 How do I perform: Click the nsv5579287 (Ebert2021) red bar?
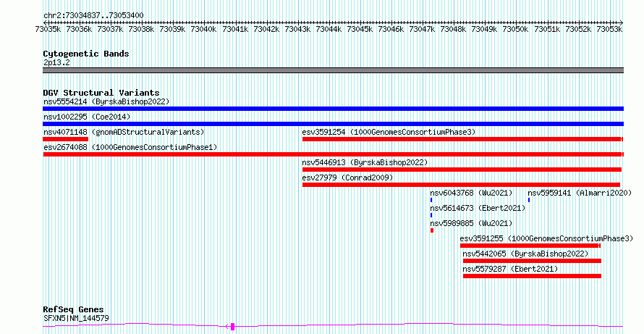(x=532, y=276)
